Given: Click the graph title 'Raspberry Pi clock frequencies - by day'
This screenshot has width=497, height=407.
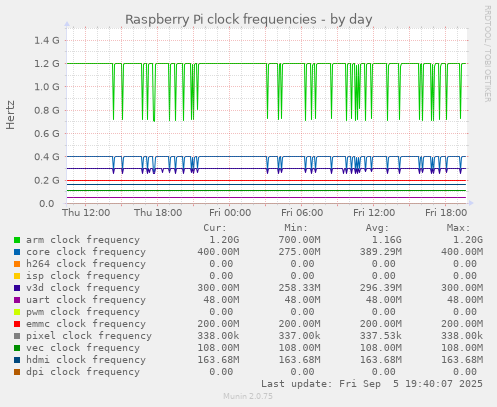Looking at the screenshot, I should [249, 19].
